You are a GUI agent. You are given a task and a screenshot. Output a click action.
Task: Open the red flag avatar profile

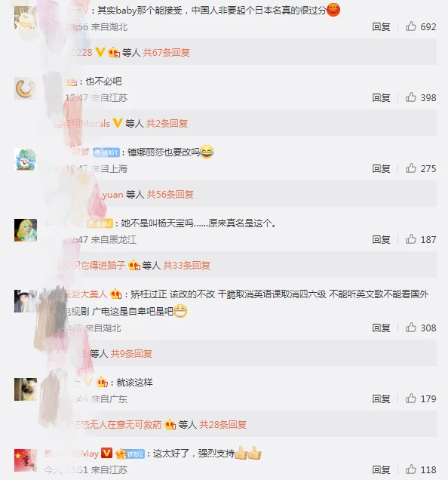click(26, 460)
